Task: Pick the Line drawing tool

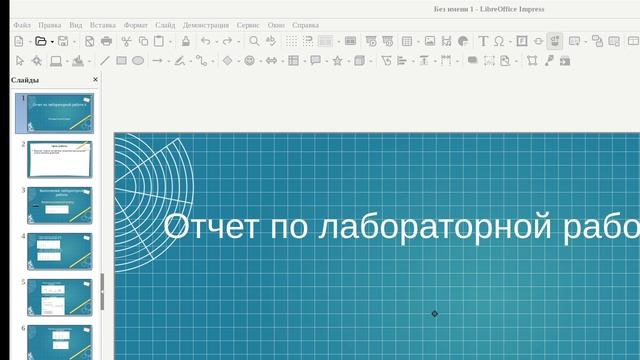Action: pos(104,61)
